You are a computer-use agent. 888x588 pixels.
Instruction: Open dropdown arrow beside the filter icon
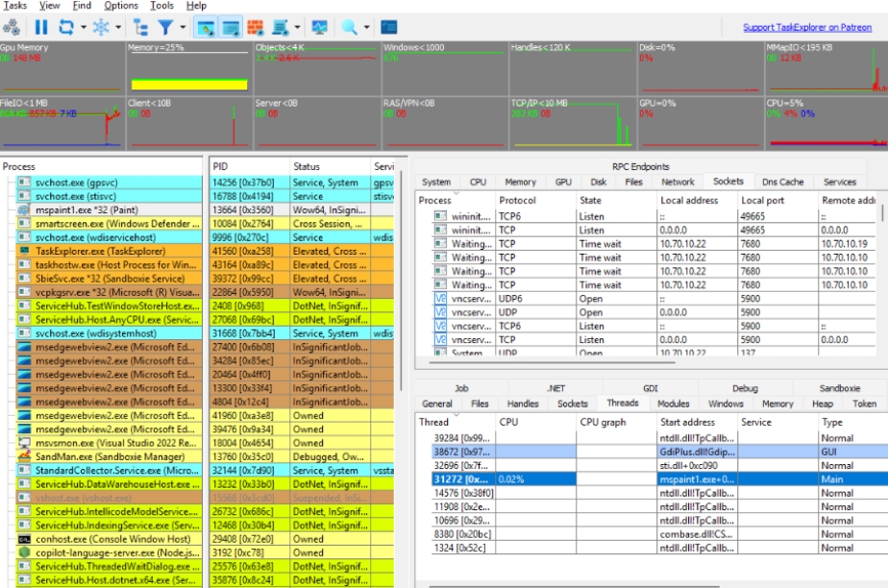181,28
